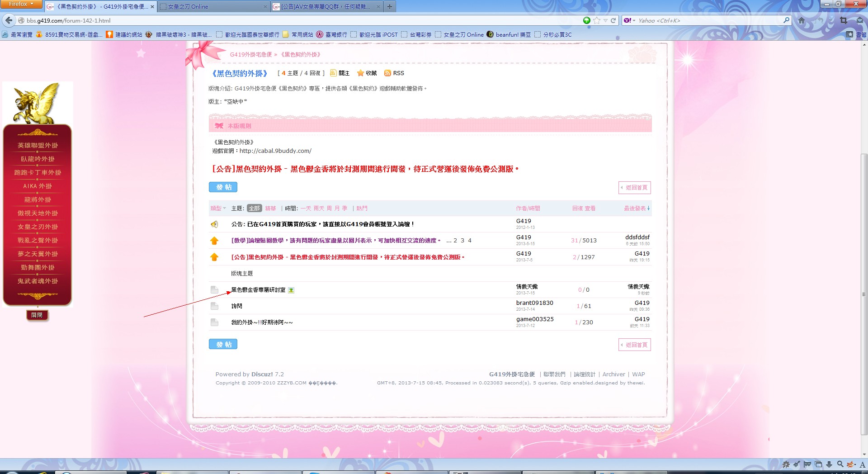
Task: Filter threads by 兩天 time range
Action: [x=319, y=209]
